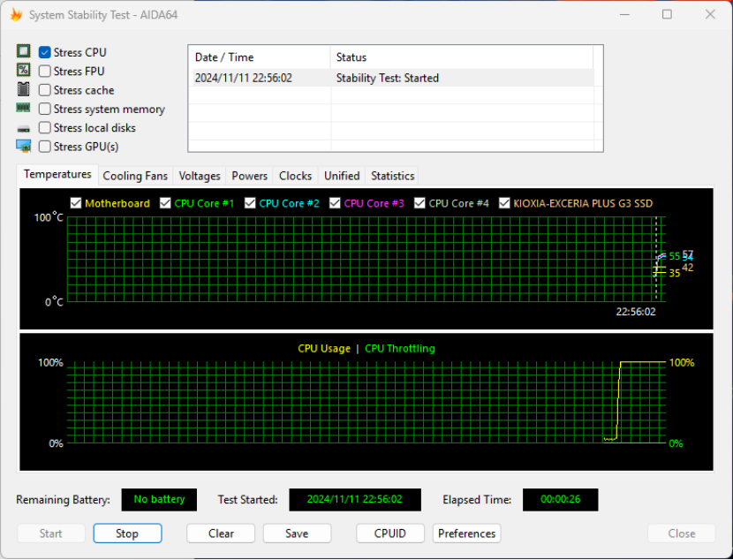Click the cache chip icon beside Stress cache
Viewport: 733px width, 560px height.
23,89
